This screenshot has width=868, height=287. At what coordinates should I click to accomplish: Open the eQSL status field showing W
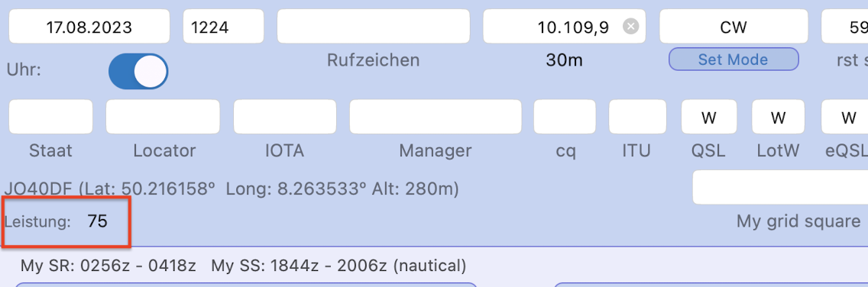point(845,117)
